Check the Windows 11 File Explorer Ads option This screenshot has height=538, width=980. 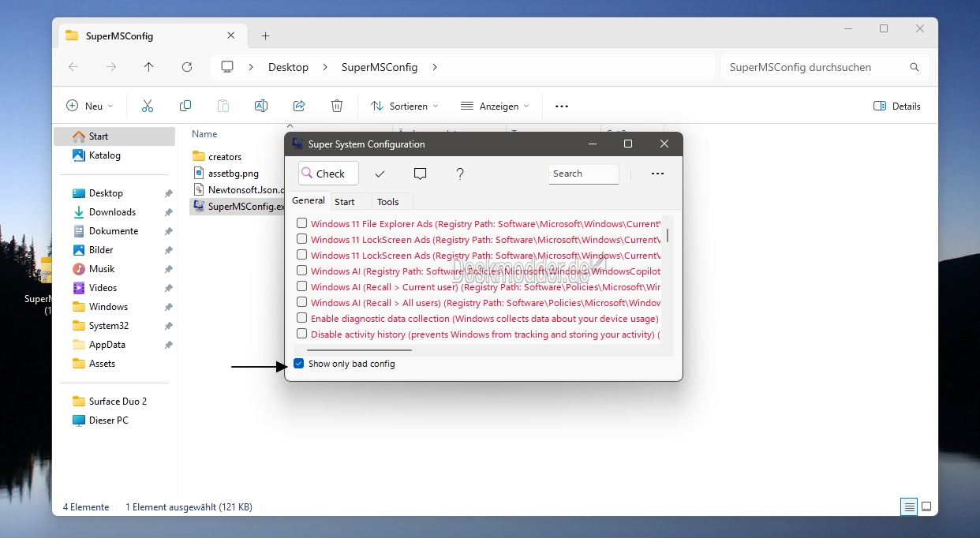coord(301,223)
